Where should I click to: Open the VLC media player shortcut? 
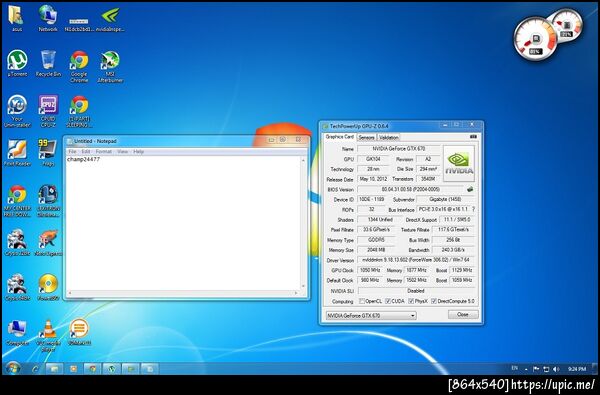[x=48, y=335]
